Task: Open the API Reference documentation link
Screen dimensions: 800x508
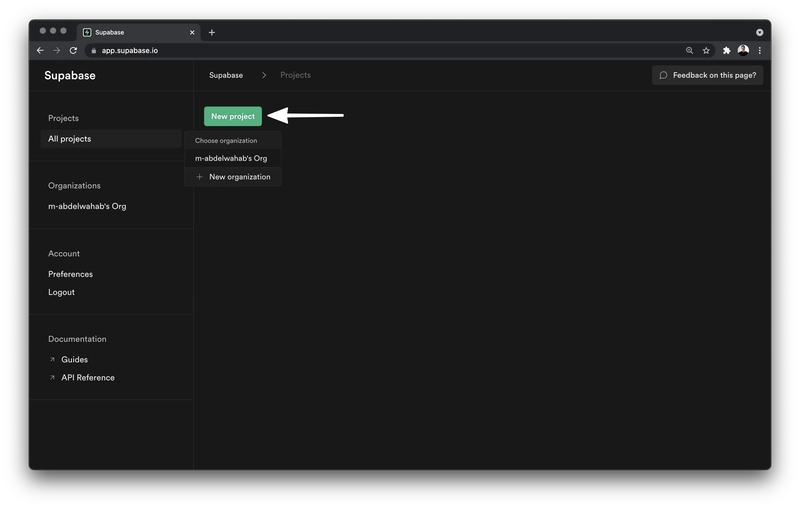Action: pos(88,377)
